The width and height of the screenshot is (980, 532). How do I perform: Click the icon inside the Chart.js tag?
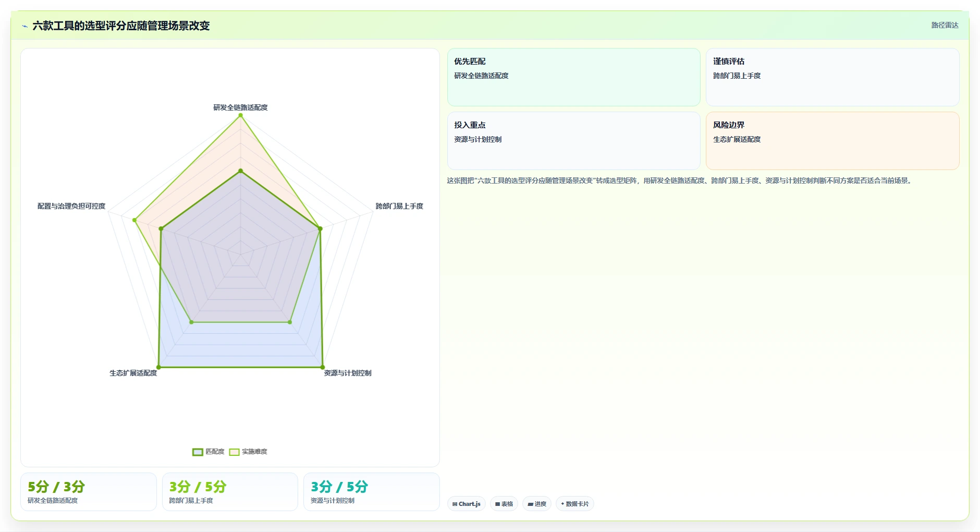(455, 504)
